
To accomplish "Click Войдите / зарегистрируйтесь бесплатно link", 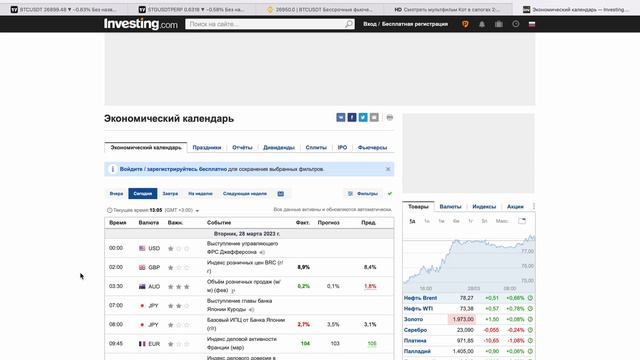I will (x=173, y=169).
